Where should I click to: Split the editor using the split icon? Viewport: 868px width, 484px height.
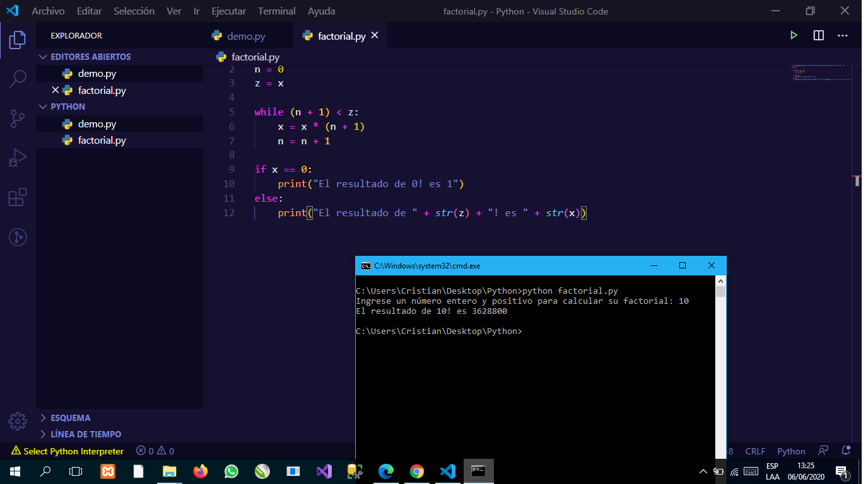click(x=818, y=35)
